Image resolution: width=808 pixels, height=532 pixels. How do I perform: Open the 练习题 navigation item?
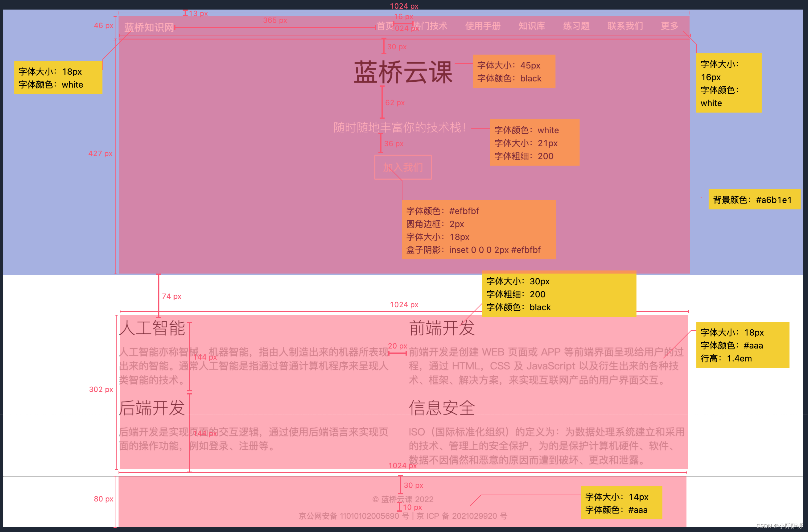coord(576,26)
